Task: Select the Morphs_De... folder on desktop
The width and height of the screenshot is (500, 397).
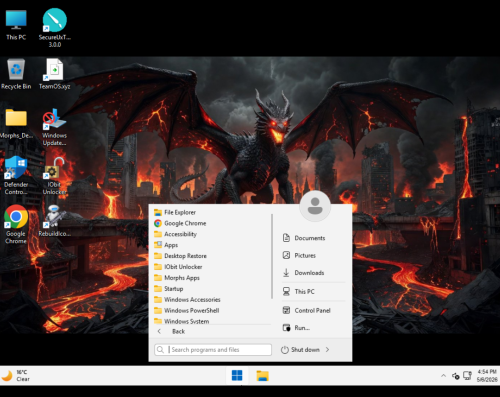Action: coord(16,123)
